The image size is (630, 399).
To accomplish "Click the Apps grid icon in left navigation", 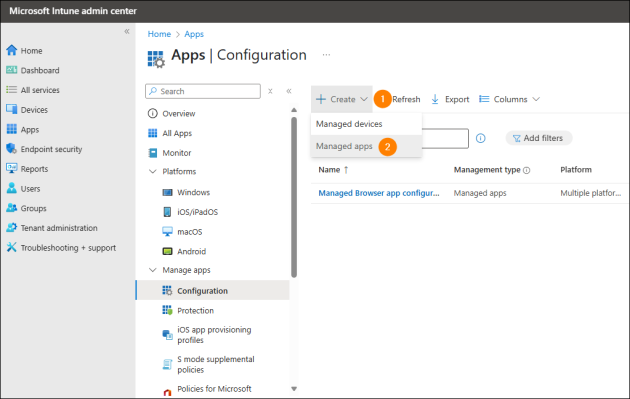I will point(12,129).
